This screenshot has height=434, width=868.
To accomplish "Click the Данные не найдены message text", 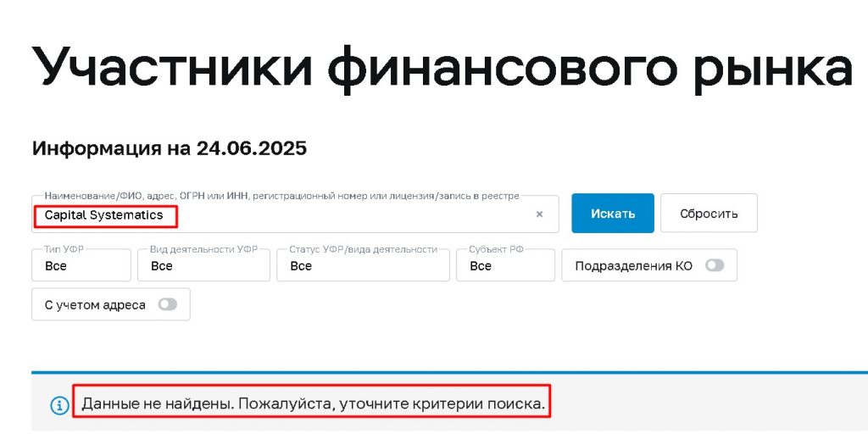I will pos(314,404).
